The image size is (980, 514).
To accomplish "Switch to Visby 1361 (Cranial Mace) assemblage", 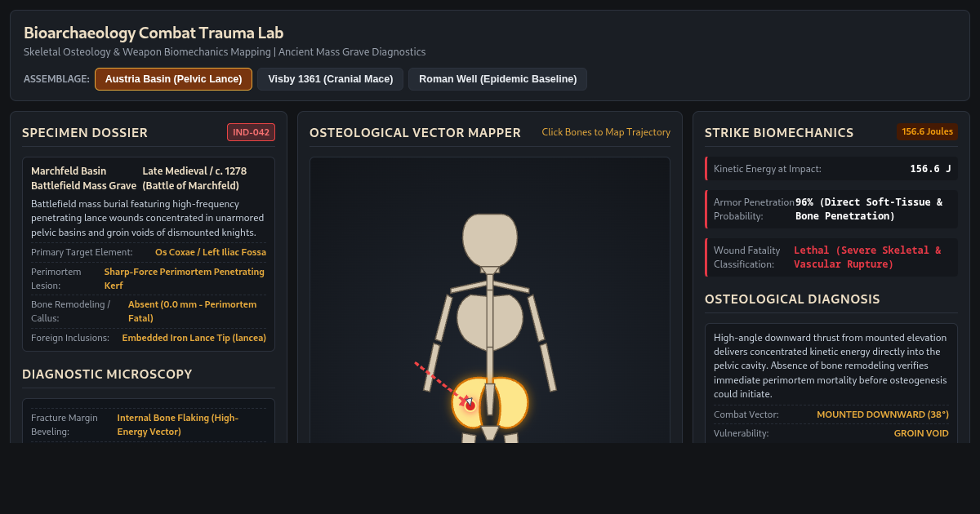I will point(330,79).
